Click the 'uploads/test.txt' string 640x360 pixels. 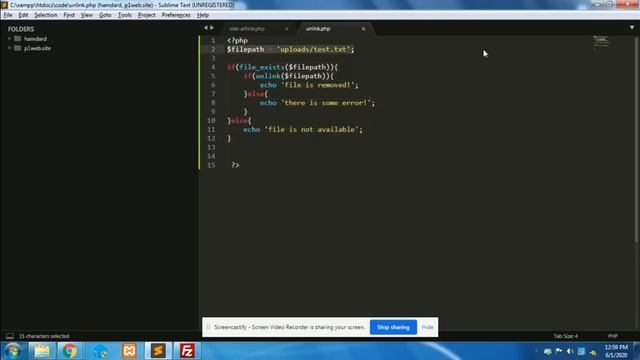[x=313, y=49]
